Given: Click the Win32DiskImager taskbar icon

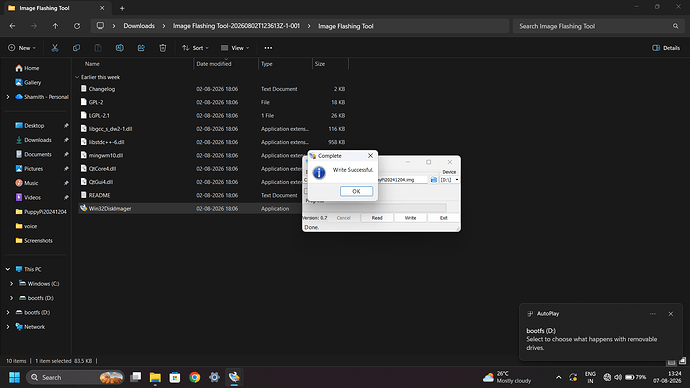Looking at the screenshot, I should tap(234, 377).
